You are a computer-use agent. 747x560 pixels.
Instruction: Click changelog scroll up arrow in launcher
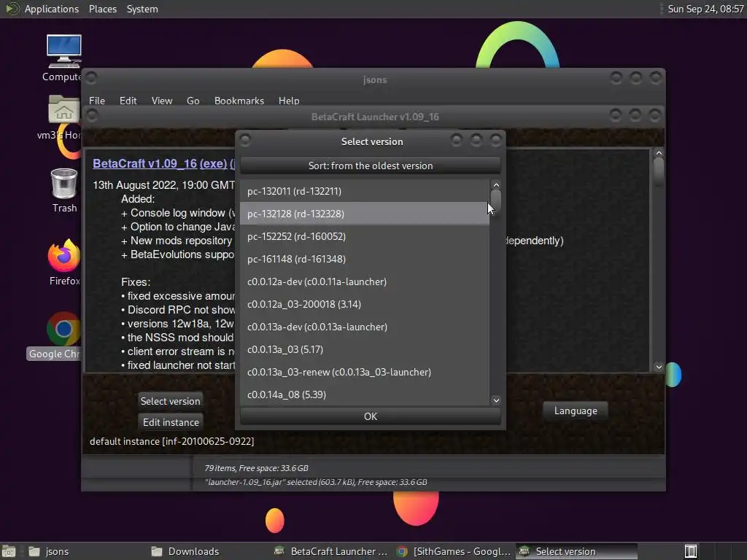click(659, 153)
